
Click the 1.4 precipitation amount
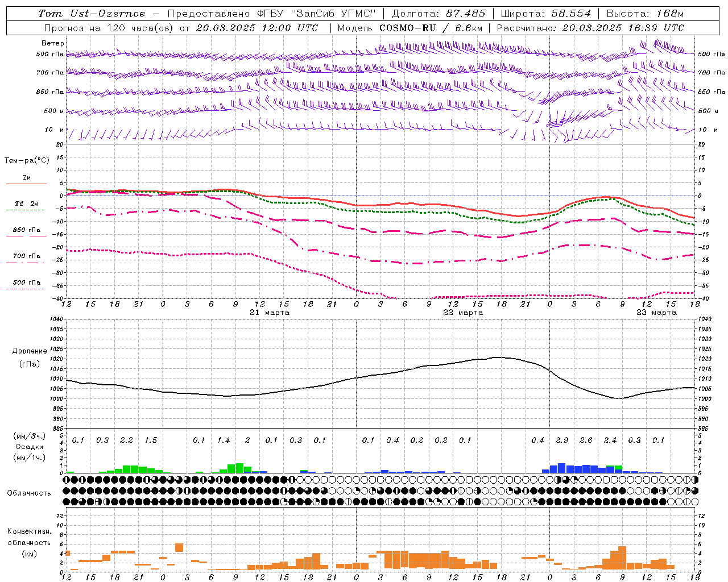(224, 440)
